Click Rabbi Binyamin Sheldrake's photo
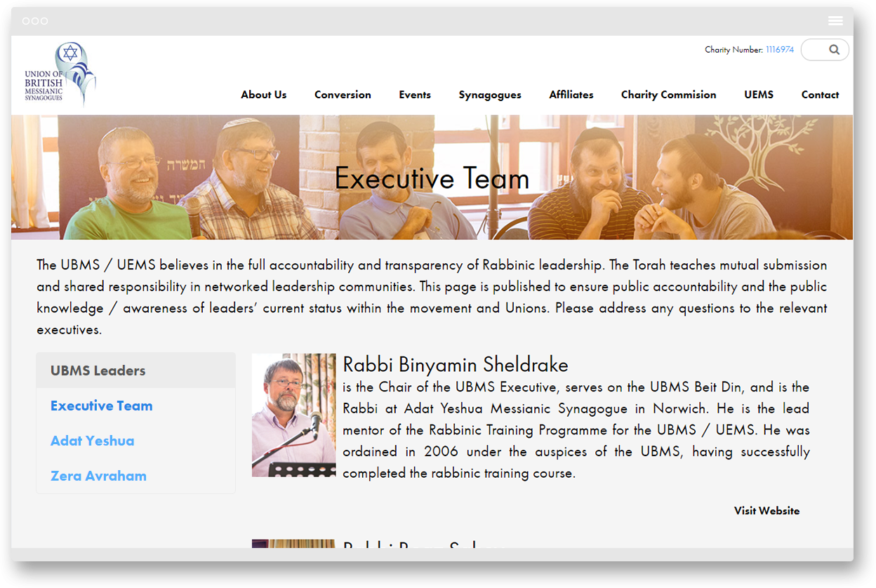The width and height of the screenshot is (876, 588). coord(293,415)
